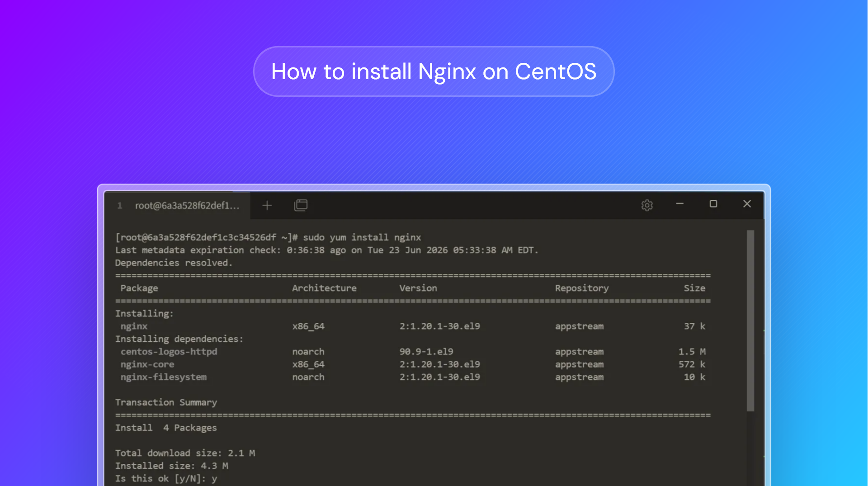Open a new terminal tab with plus icon
Image resolution: width=868 pixels, height=486 pixels.
[x=267, y=205]
